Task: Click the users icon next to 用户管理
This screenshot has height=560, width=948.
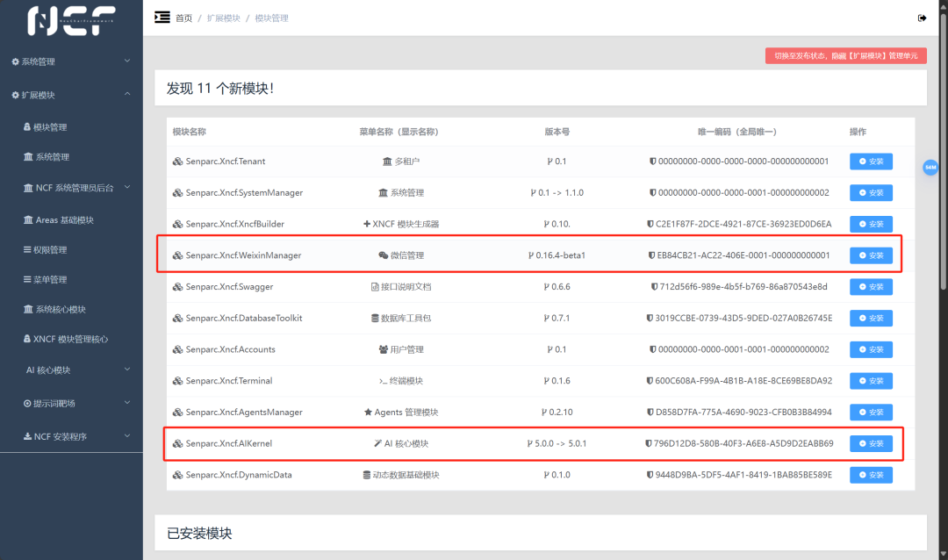Action: pos(384,349)
